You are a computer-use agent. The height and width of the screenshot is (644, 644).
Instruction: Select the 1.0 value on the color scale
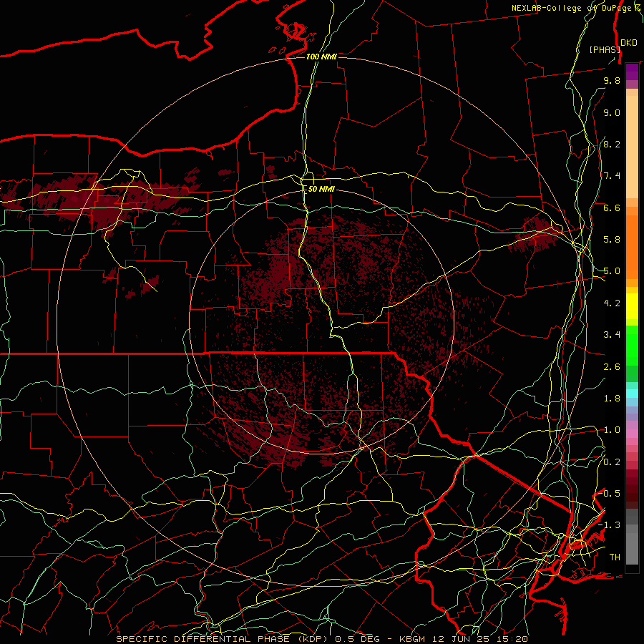pyautogui.click(x=612, y=430)
